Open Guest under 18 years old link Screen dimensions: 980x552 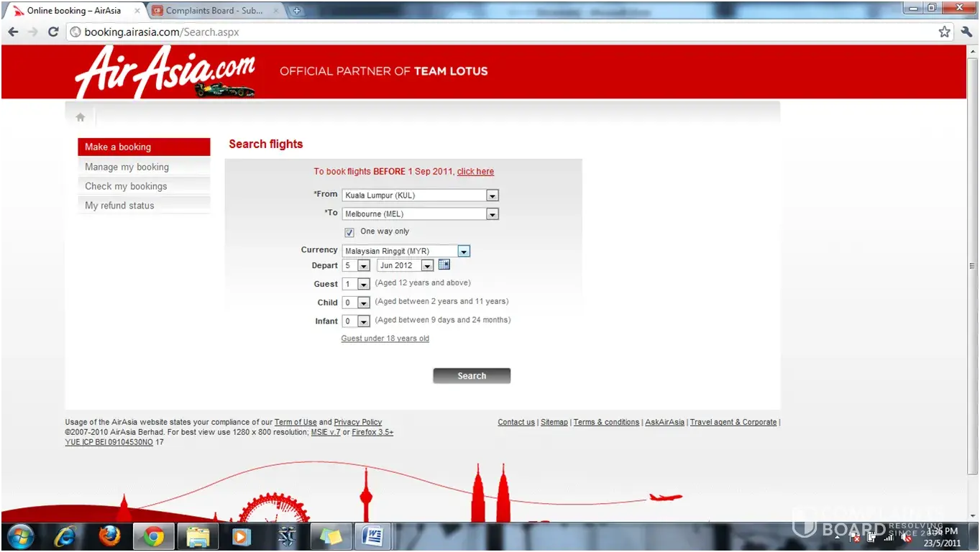click(385, 339)
